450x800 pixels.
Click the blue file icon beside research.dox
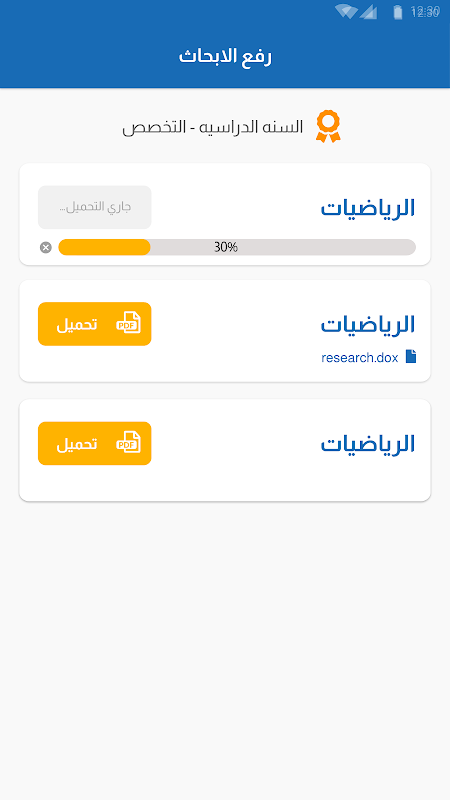click(411, 357)
